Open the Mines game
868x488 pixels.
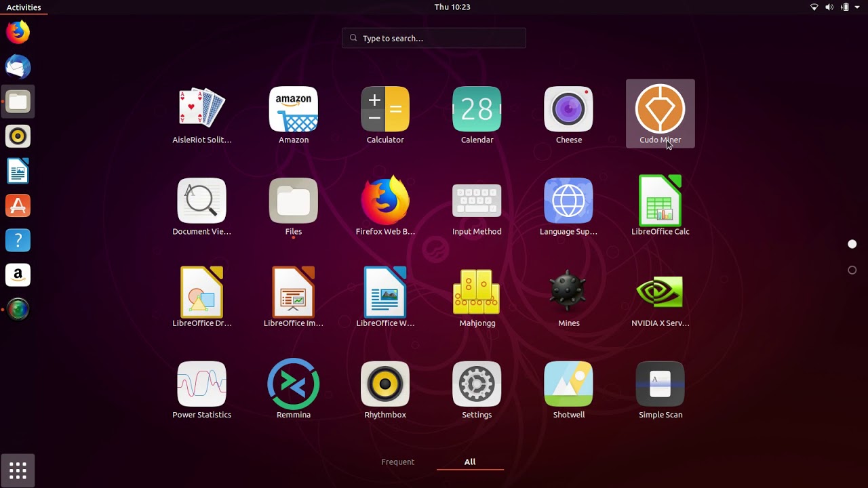[x=568, y=297]
